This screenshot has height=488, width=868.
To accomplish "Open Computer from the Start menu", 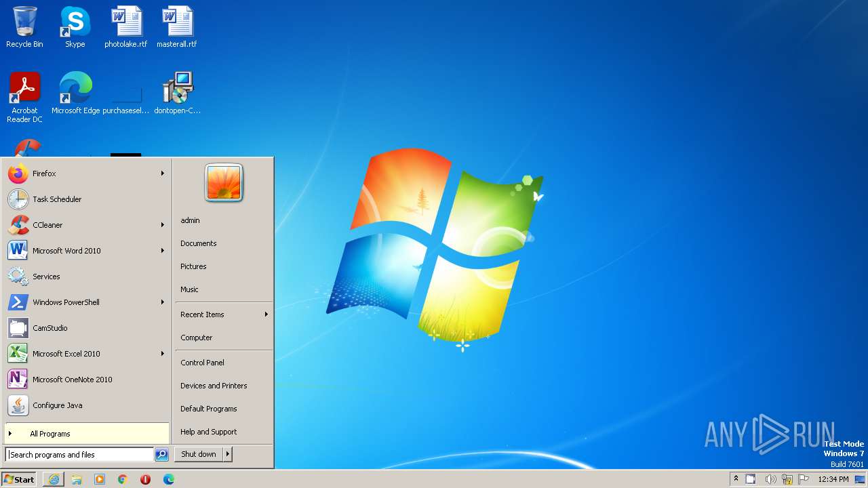I will coord(224,338).
